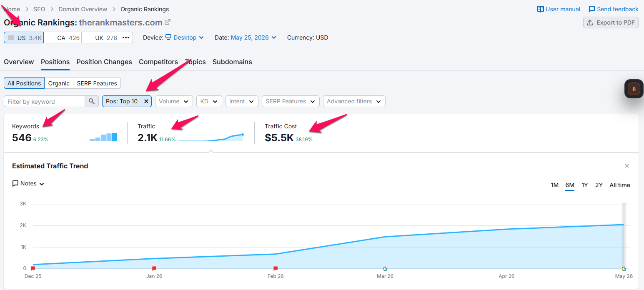Click the red flag note at Feb 26

[276, 268]
